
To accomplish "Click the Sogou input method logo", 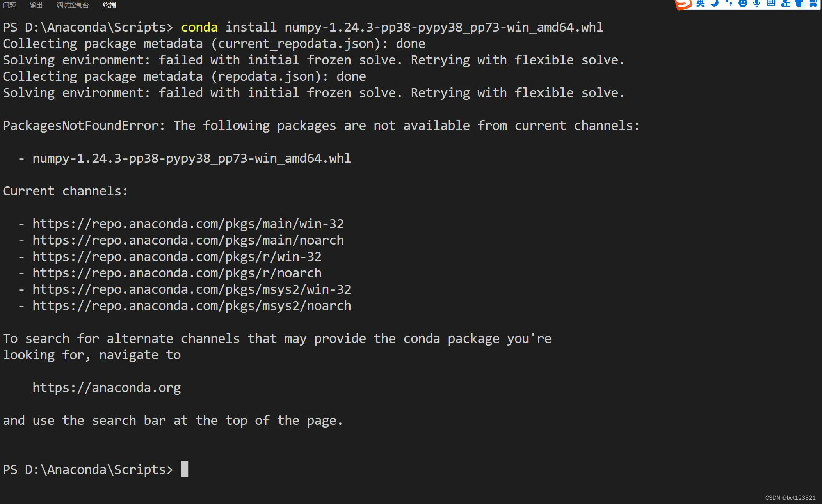I will point(684,4).
